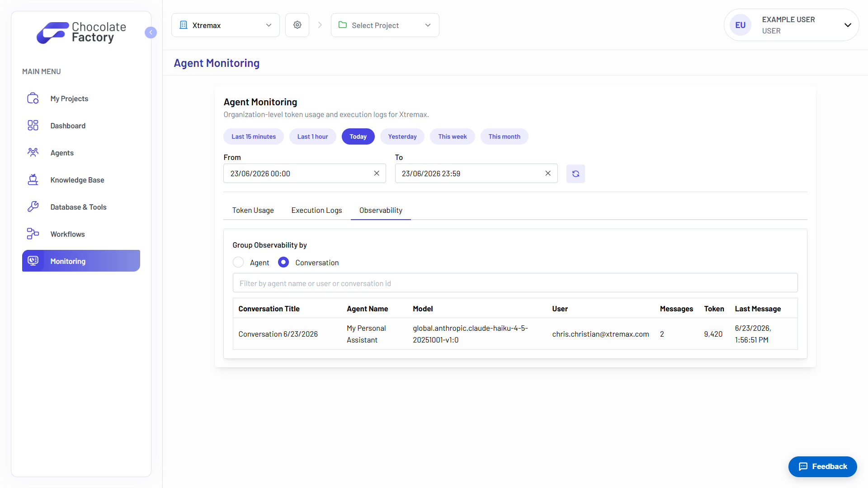Screen dimensions: 868x488
Task: Click the 9,420 token value
Action: 713,334
